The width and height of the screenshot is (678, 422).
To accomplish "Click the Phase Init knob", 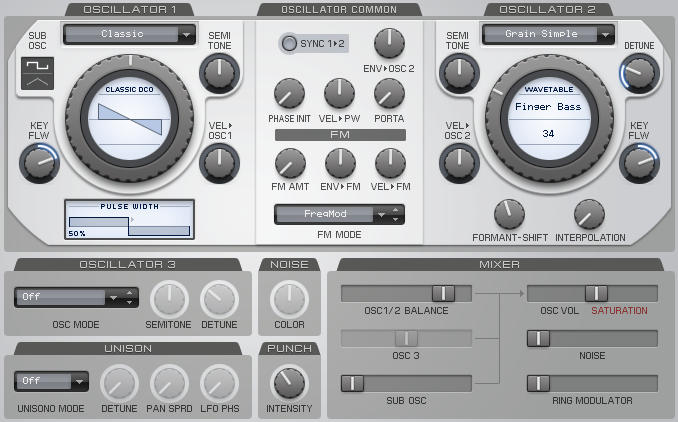I will click(289, 94).
